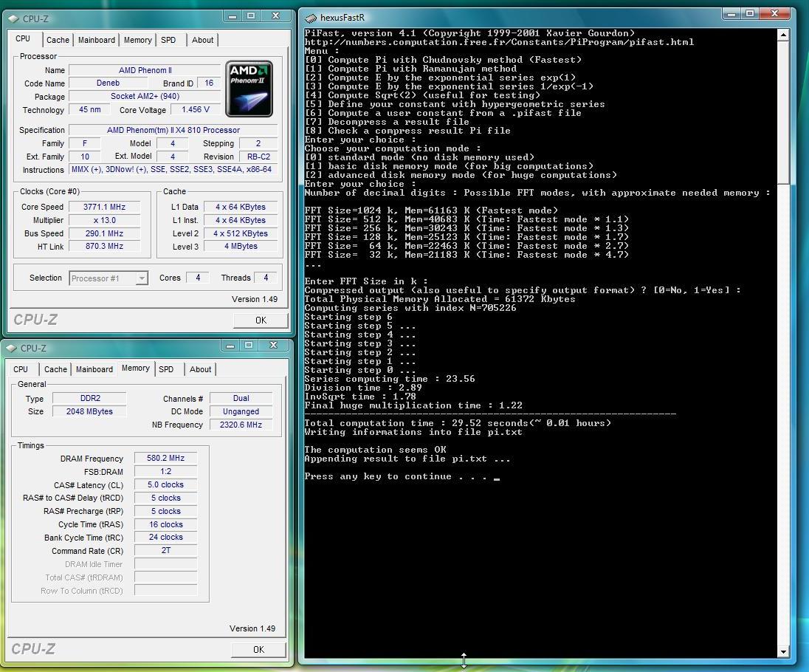
Task: Click the Specification field AMD Phenom II X4 810
Action: click(173, 130)
